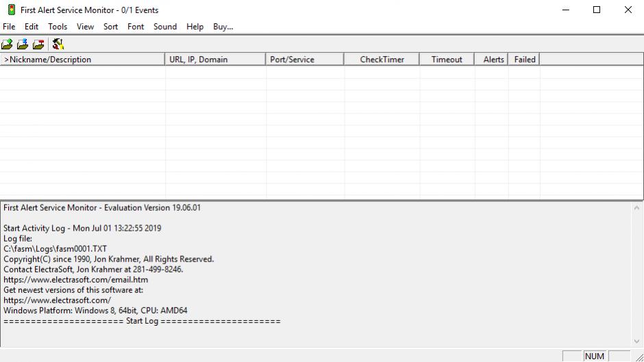Image resolution: width=644 pixels, height=362 pixels.
Task: Click the Evaluation Version 19.06.01 line
Action: (102, 207)
